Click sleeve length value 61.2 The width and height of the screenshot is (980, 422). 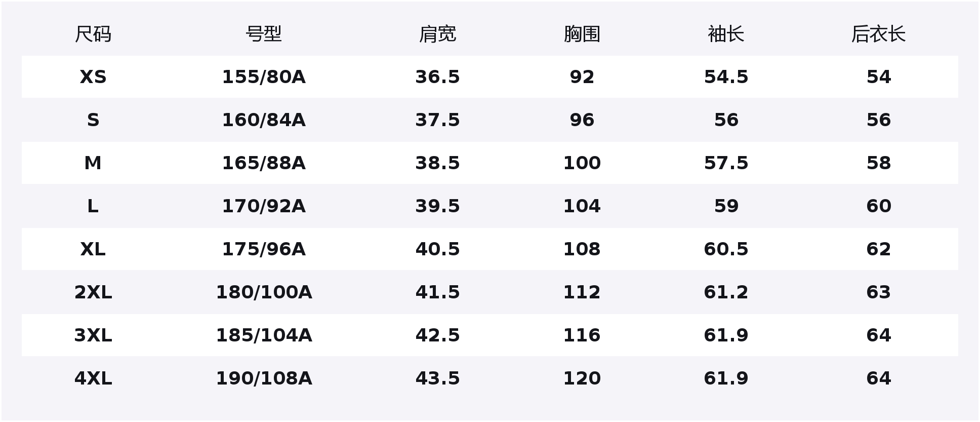(726, 292)
